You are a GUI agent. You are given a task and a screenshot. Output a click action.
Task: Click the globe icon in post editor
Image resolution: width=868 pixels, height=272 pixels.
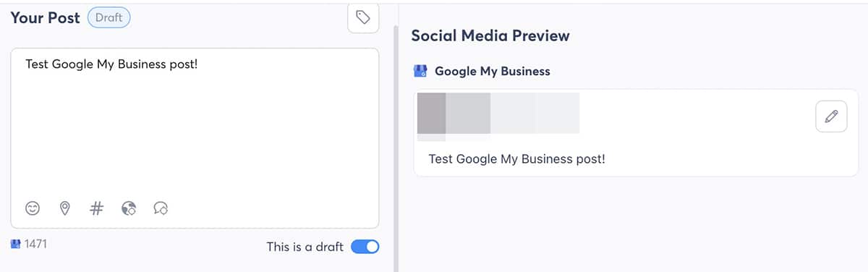pyautogui.click(x=129, y=208)
